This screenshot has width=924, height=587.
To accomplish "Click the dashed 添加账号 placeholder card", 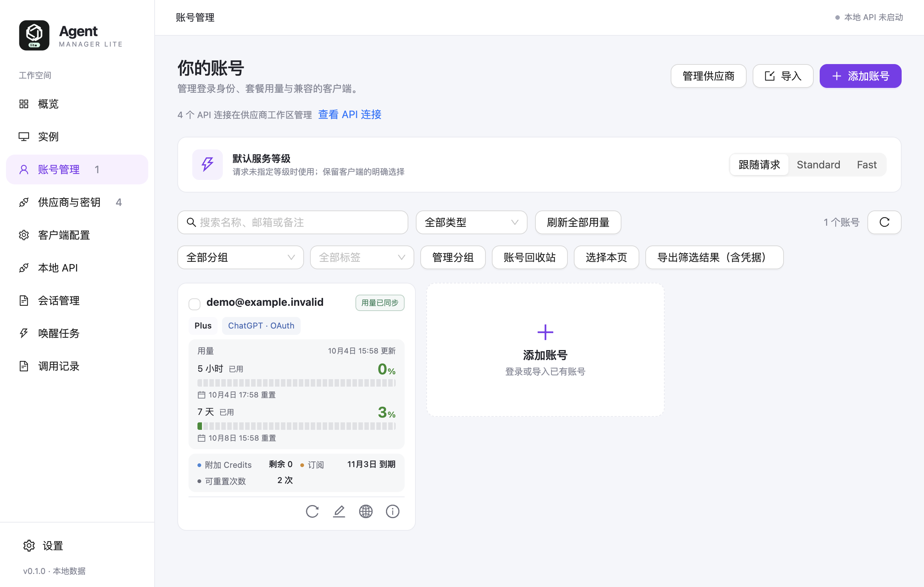I will point(545,350).
